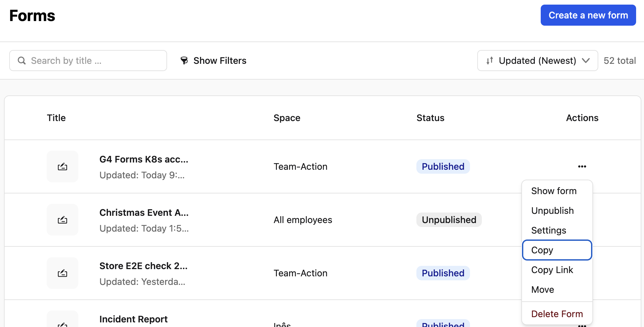Click the All employees space cell
This screenshot has width=644, height=327.
[x=303, y=220]
